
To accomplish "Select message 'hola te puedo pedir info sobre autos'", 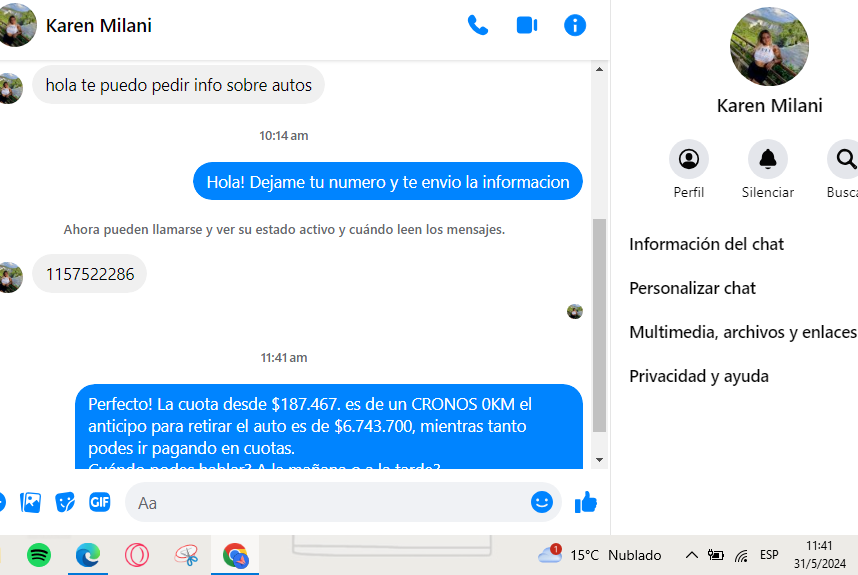I will (178, 85).
